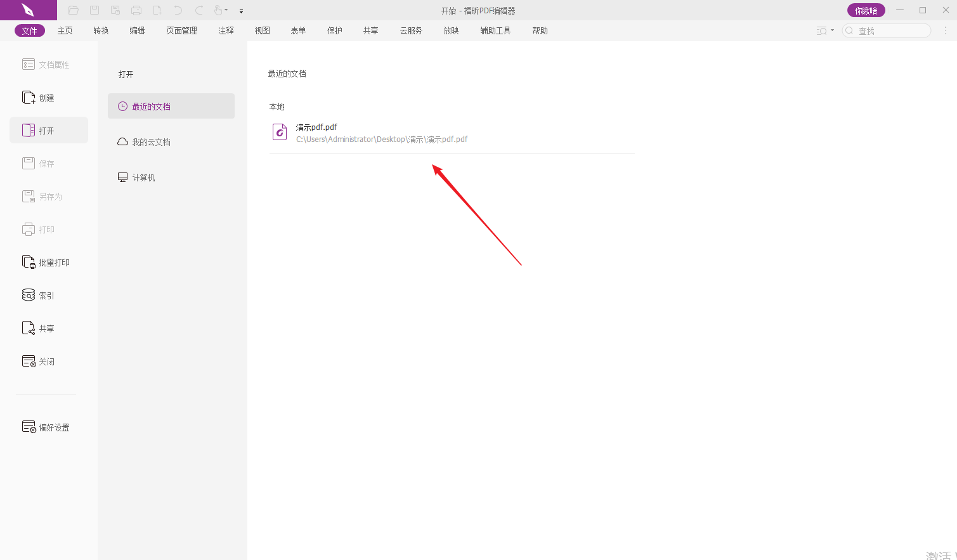Image resolution: width=957 pixels, height=560 pixels.
Task: Click the 索引 (Index) sidebar icon
Action: (x=29, y=296)
